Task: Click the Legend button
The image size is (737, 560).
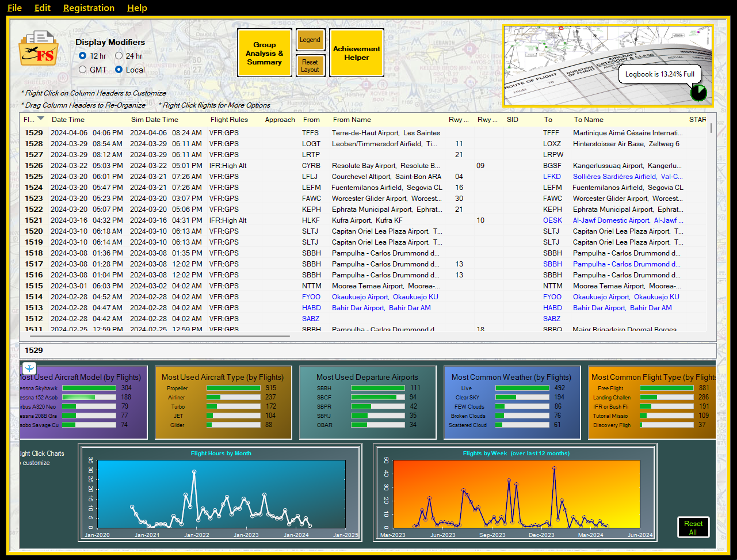Action: pos(310,40)
